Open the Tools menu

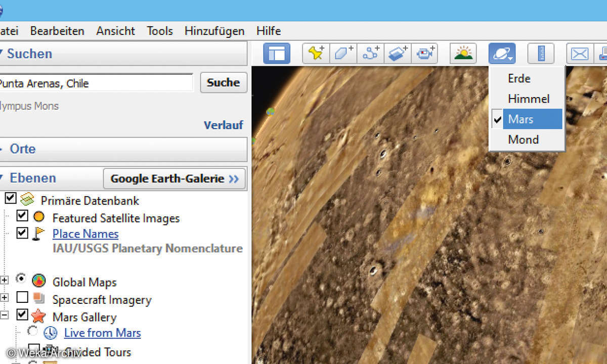click(160, 31)
